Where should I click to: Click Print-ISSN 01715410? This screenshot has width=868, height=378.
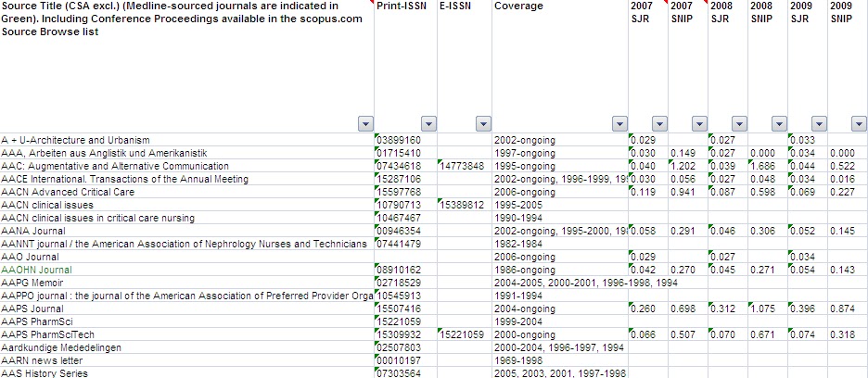pos(405,153)
